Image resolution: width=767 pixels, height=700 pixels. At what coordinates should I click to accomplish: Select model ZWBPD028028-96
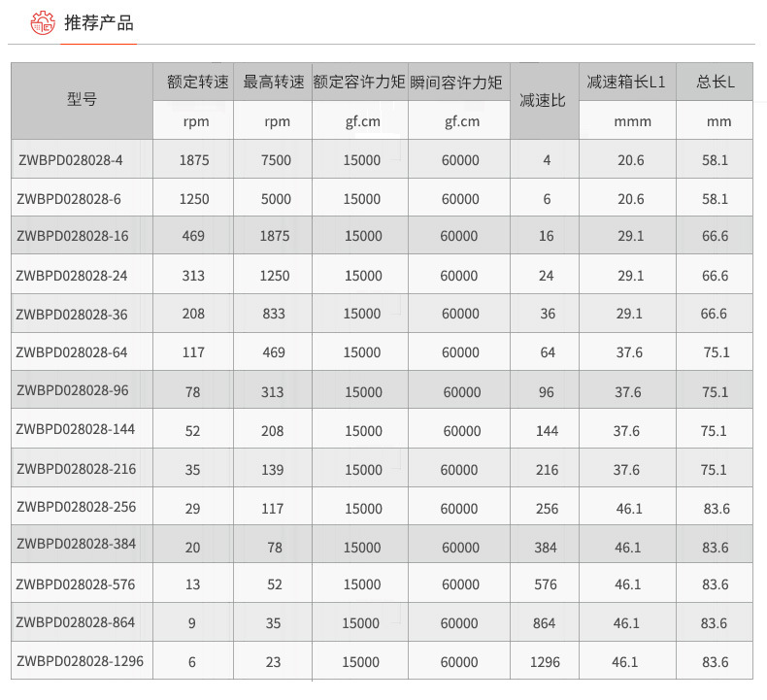[73, 390]
